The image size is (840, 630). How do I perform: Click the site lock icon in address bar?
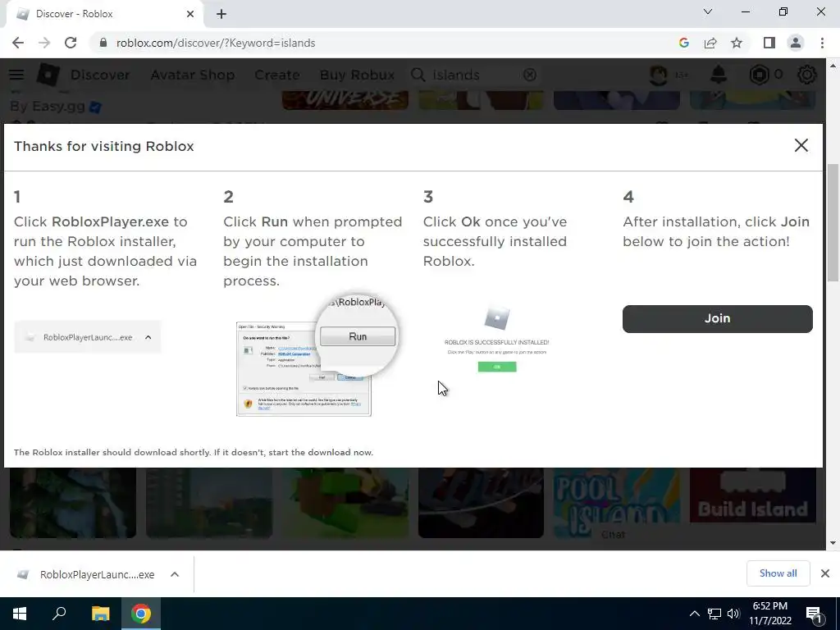(103, 43)
